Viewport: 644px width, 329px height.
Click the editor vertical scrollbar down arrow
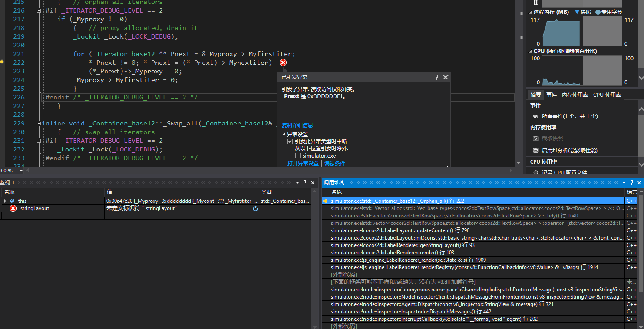coord(519,163)
